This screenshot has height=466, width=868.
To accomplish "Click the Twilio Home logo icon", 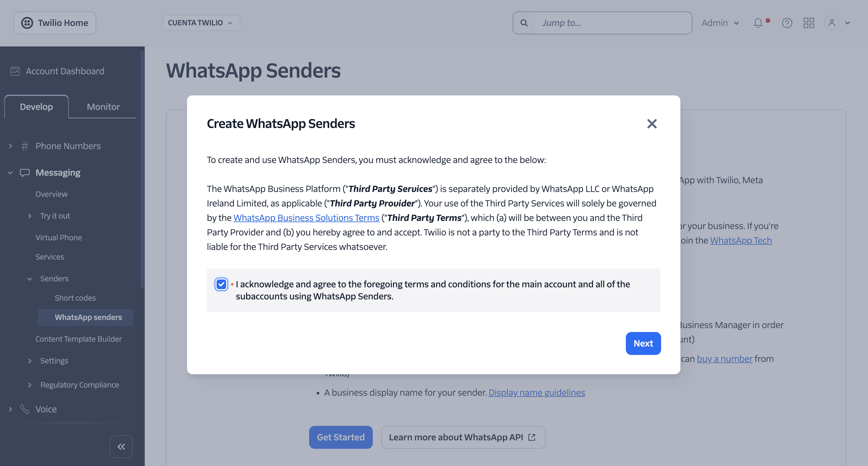I will (27, 23).
